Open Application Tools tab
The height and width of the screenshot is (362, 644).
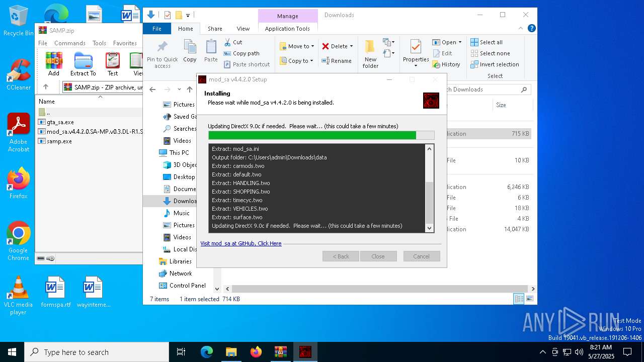tap(287, 29)
